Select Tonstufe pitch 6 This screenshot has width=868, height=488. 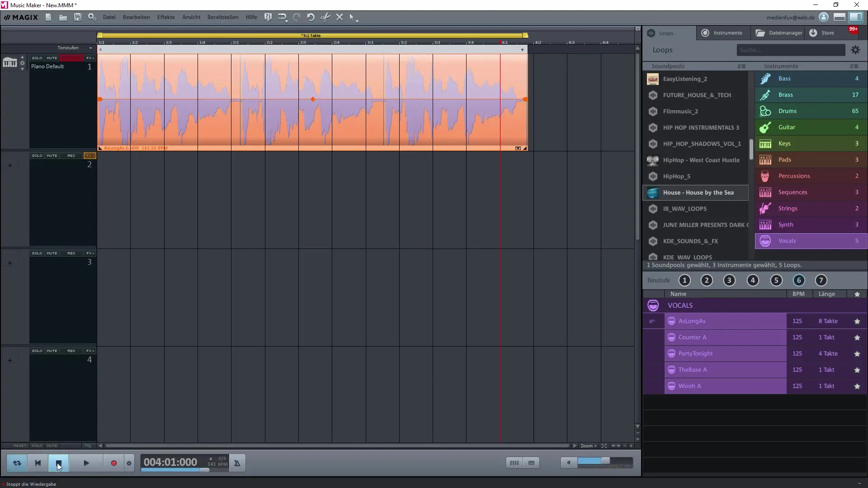pyautogui.click(x=798, y=281)
